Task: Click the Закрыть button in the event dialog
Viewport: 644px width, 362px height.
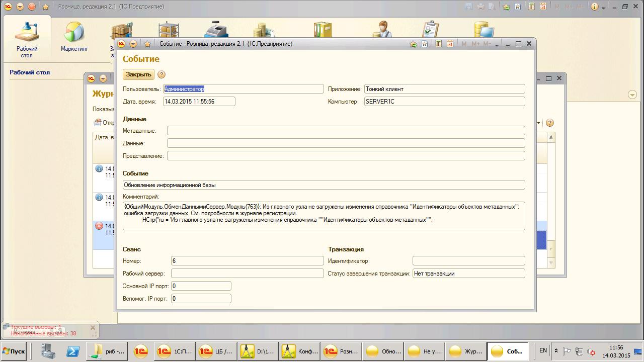Action: [138, 74]
